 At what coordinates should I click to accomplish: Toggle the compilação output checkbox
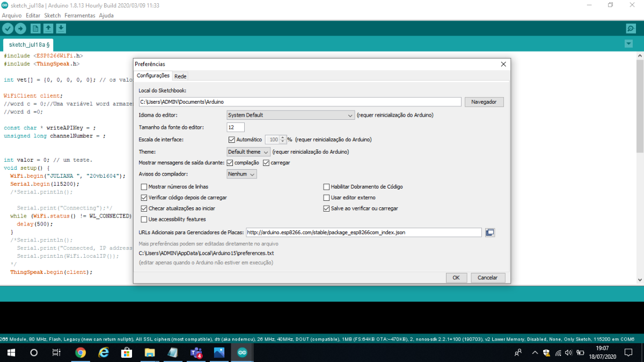(230, 163)
